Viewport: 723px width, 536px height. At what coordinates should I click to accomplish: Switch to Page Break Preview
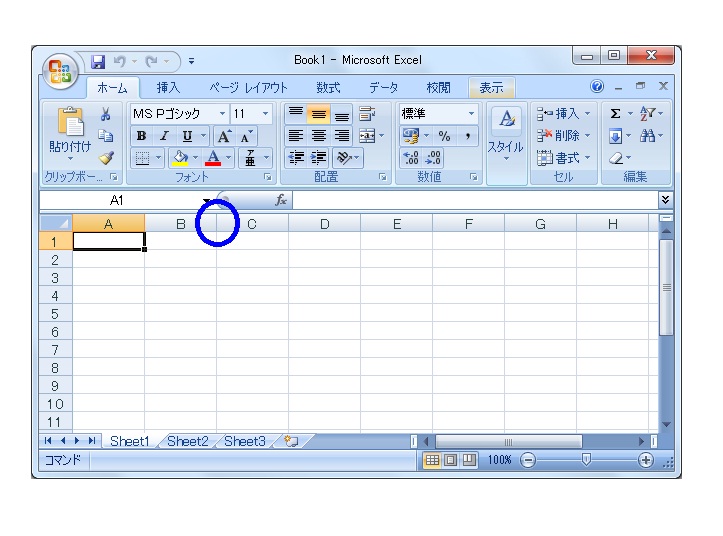pos(469,460)
